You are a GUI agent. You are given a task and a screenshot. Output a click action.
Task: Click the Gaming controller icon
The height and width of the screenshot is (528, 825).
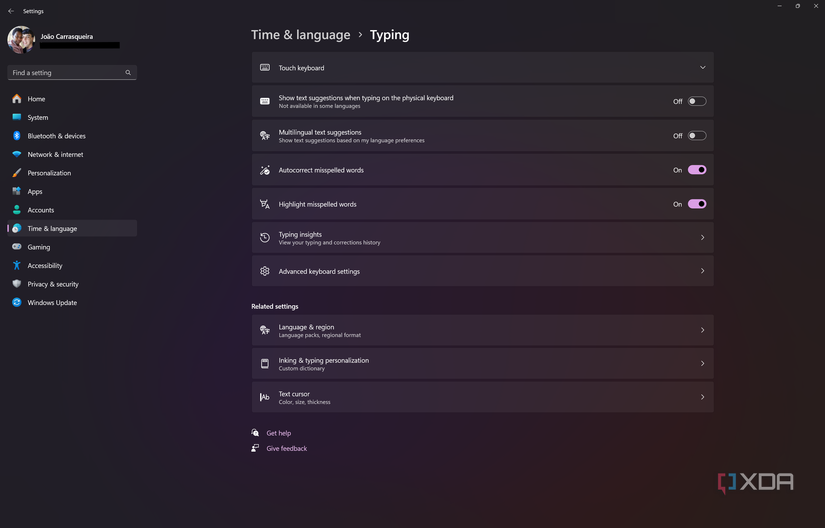(x=17, y=247)
